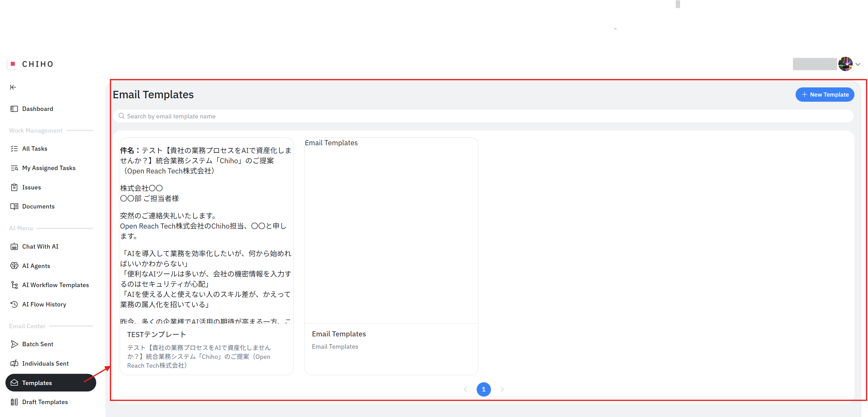
Task: Click the CHIHO red logo icon
Action: coord(13,64)
